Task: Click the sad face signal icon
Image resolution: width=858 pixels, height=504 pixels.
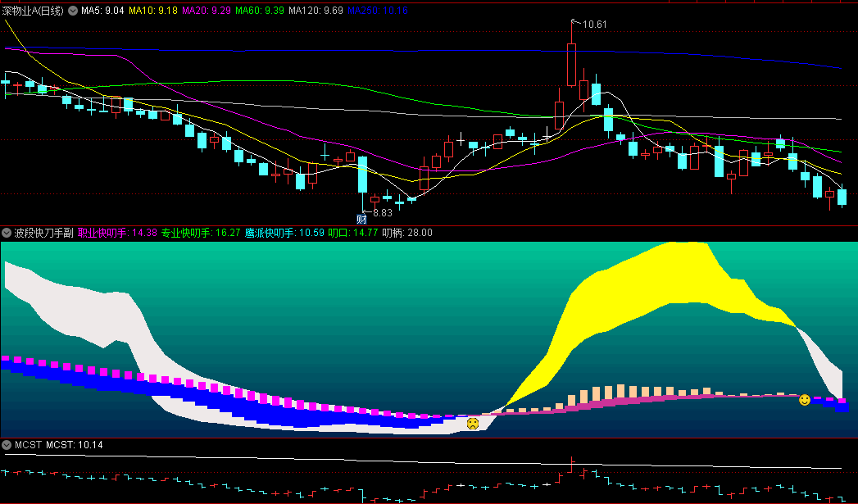Action: coord(473,423)
